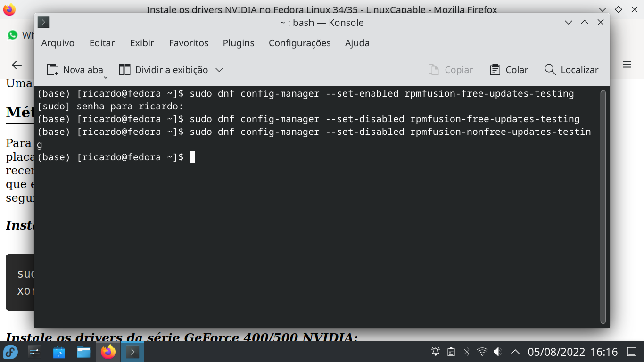Click the Konsole terminal icon in title bar

43,22
